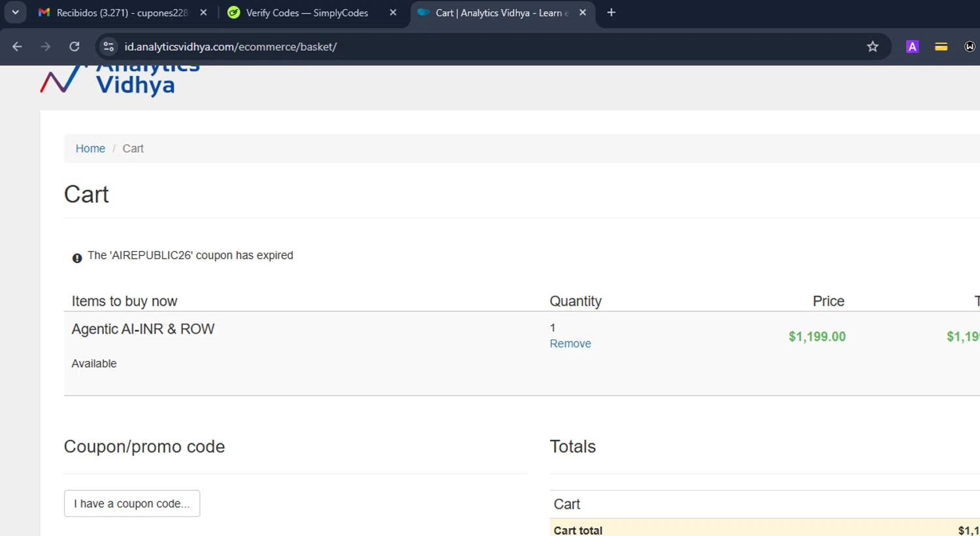The height and width of the screenshot is (536, 980).
Task: Click the Totals heading
Action: (x=573, y=447)
